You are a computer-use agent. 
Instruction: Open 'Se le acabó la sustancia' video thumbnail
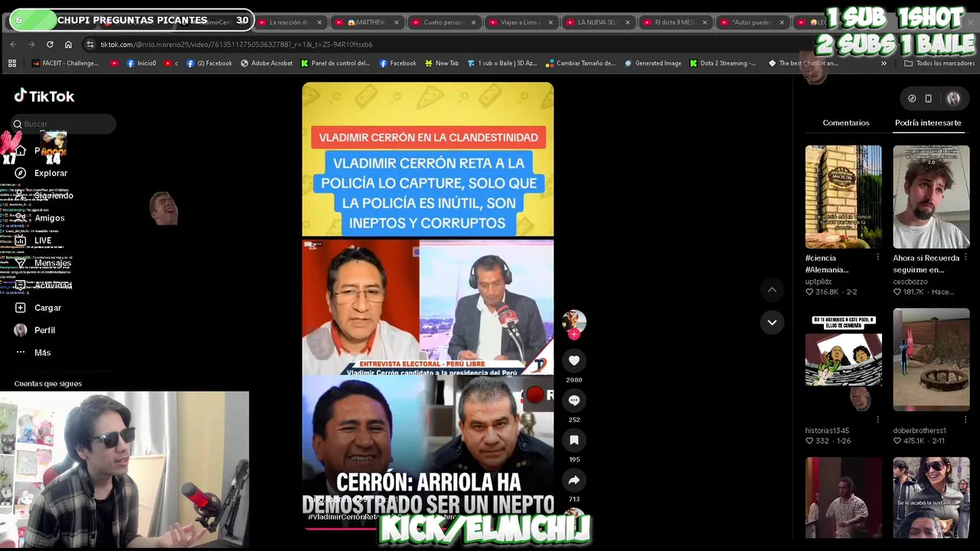click(x=931, y=497)
